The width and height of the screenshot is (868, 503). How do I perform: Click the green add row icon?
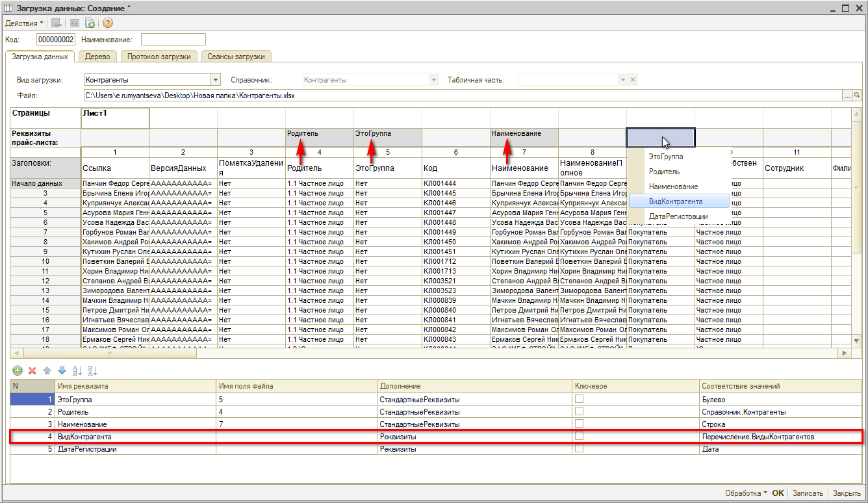18,370
